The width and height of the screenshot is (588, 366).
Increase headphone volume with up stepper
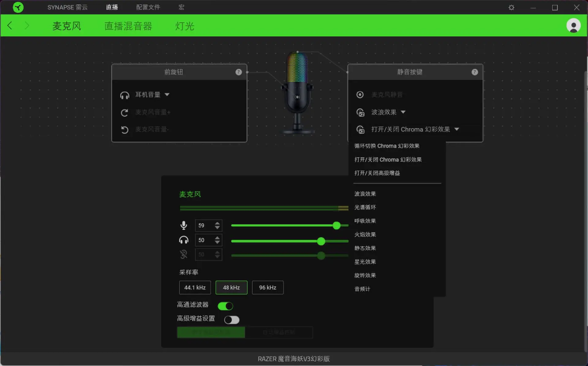pos(217,238)
